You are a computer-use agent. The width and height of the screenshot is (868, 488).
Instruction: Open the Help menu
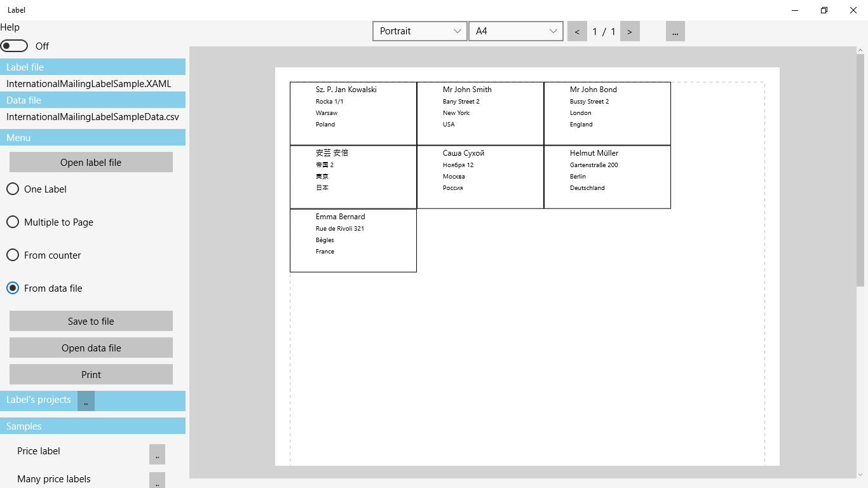10,27
